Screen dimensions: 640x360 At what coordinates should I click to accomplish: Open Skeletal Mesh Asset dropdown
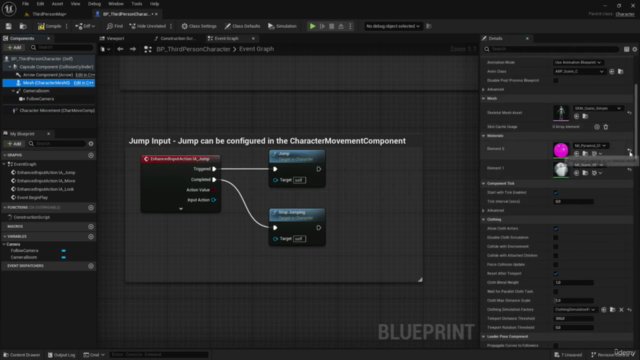[598, 108]
